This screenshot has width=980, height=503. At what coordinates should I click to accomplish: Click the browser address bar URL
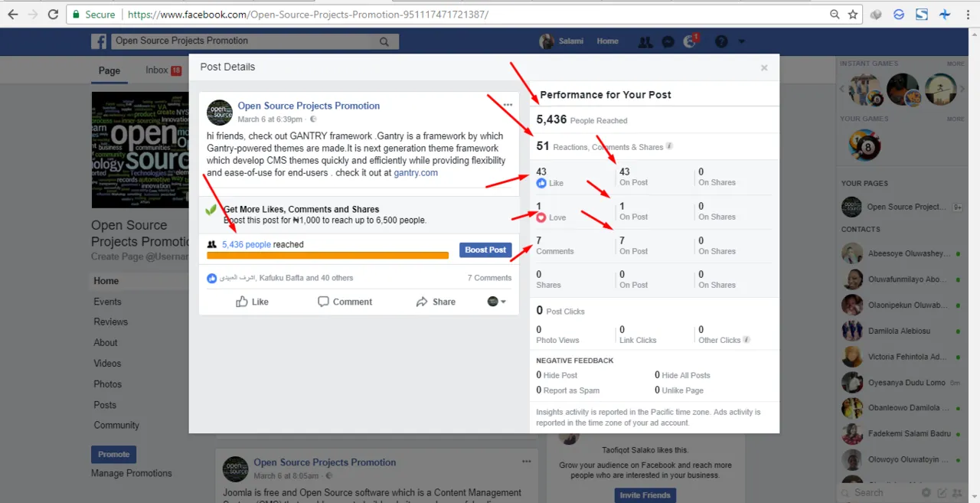(307, 15)
